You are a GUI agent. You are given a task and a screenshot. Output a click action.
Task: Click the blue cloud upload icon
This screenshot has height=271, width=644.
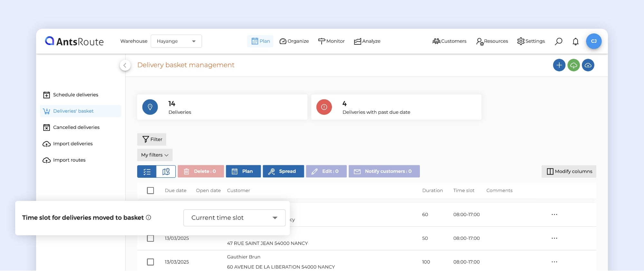click(x=588, y=65)
